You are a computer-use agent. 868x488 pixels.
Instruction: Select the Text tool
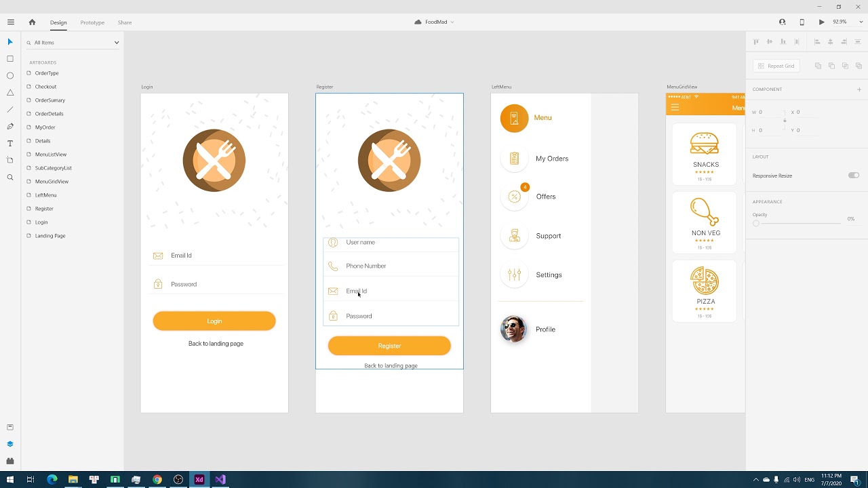[x=10, y=144]
